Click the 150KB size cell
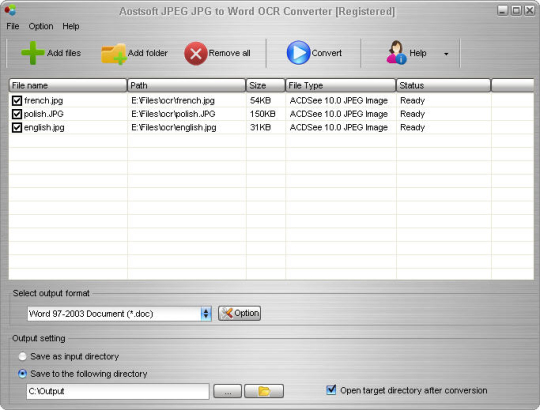Screen dimensions: 540x410 (263, 114)
